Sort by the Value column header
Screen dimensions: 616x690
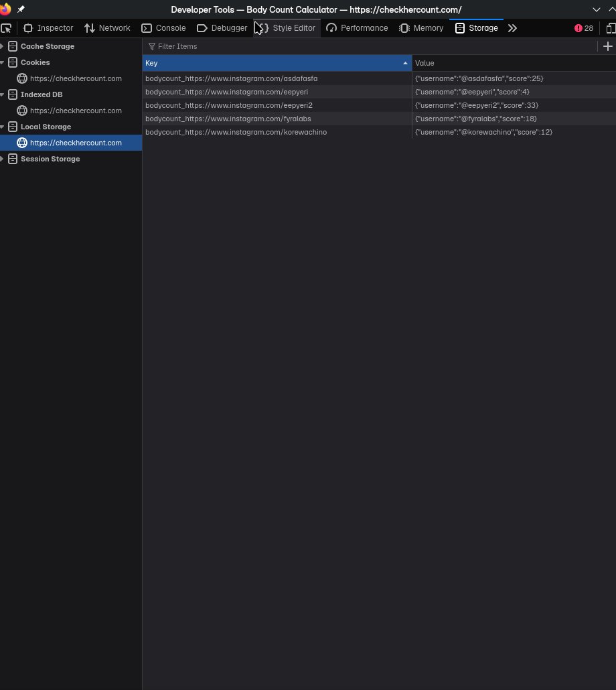click(x=514, y=64)
